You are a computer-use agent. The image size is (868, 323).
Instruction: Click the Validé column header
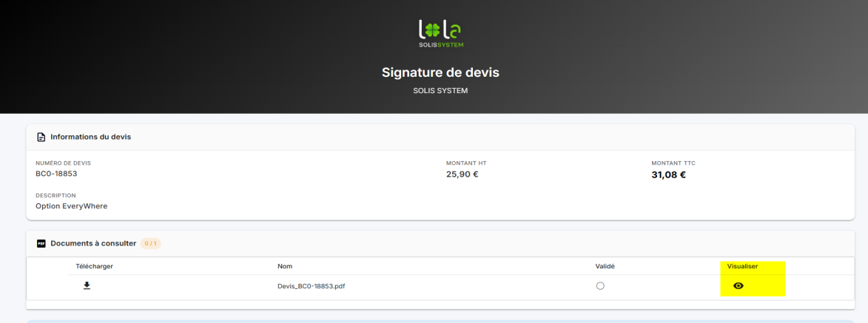[x=605, y=266]
